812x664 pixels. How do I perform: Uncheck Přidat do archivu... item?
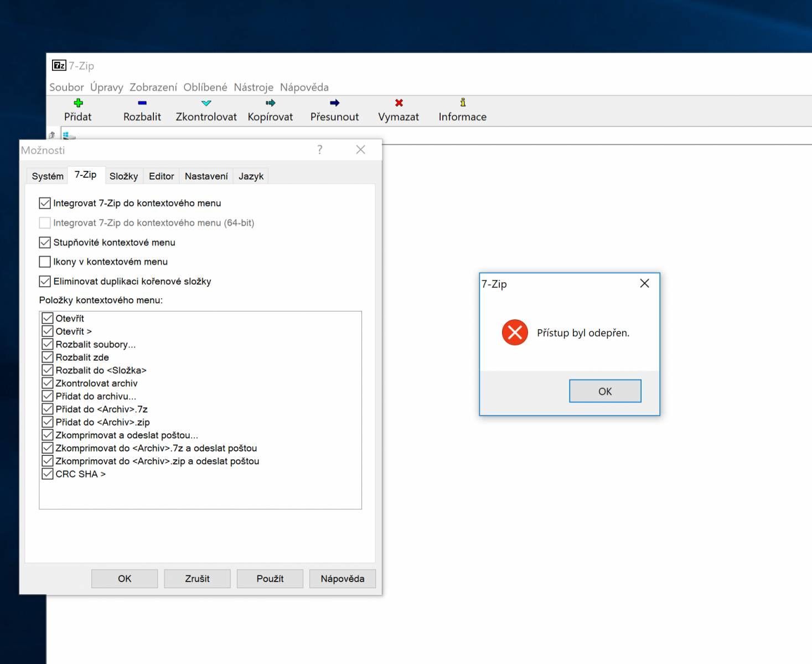[x=48, y=396]
